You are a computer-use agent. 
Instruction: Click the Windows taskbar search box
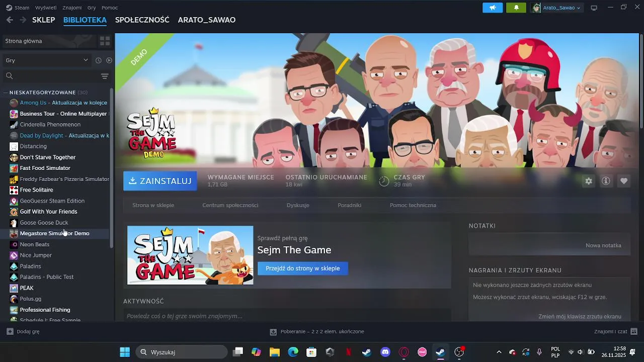[x=182, y=352]
